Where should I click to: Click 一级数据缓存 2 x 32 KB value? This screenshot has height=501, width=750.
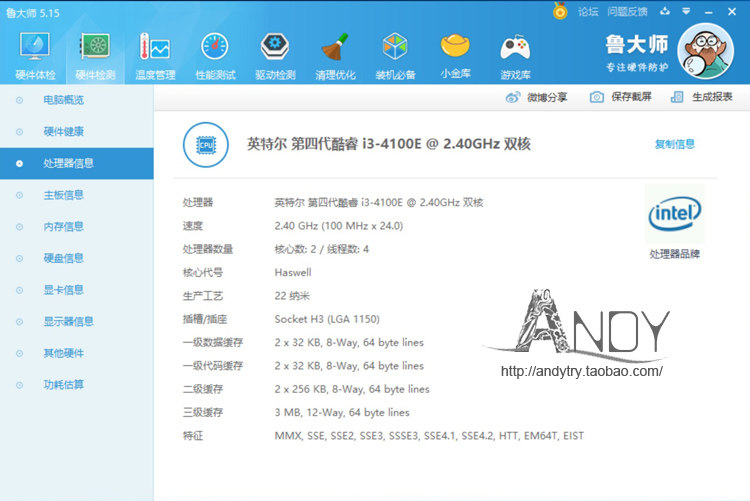click(349, 343)
